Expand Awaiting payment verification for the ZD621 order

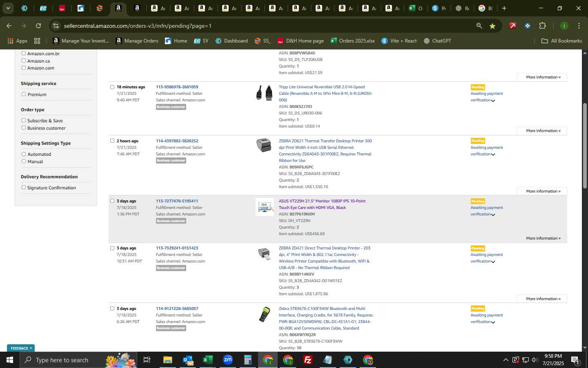point(486,151)
